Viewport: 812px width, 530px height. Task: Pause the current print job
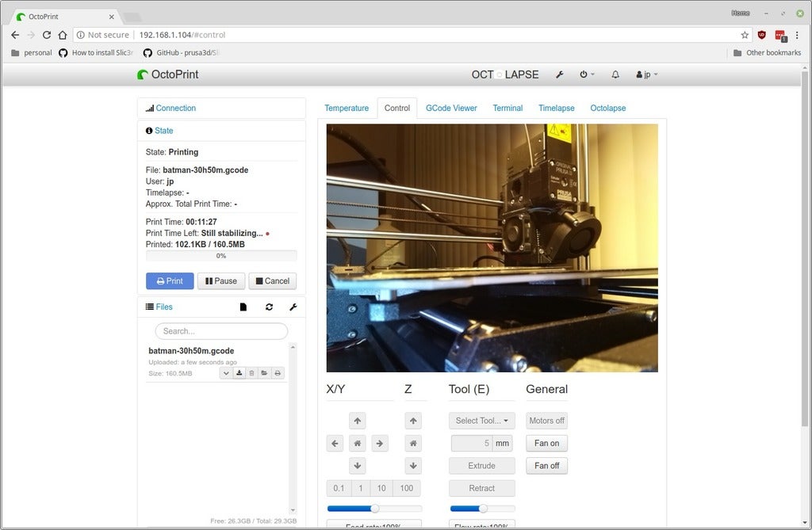coord(221,280)
